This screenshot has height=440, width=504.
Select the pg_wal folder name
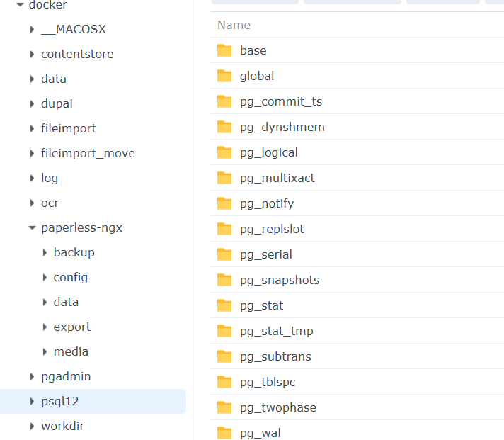[x=260, y=433]
